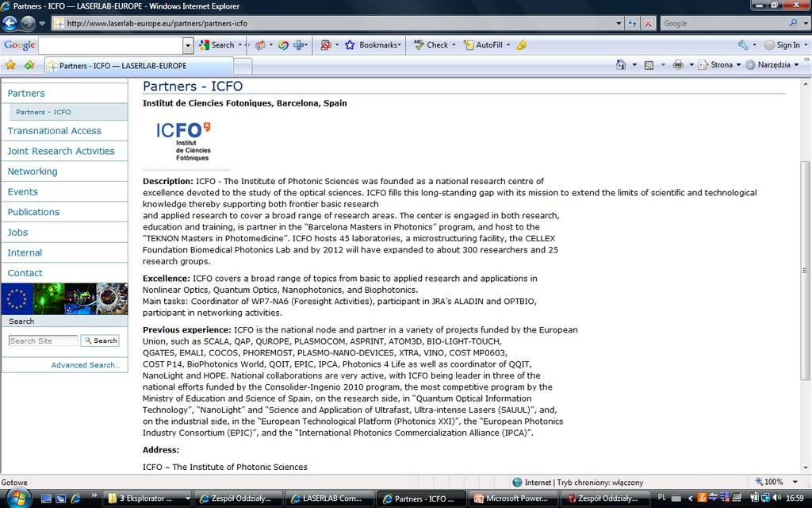This screenshot has height=508, width=812.
Task: Open the Partners - ICFO sidebar subitem
Action: pyautogui.click(x=43, y=112)
